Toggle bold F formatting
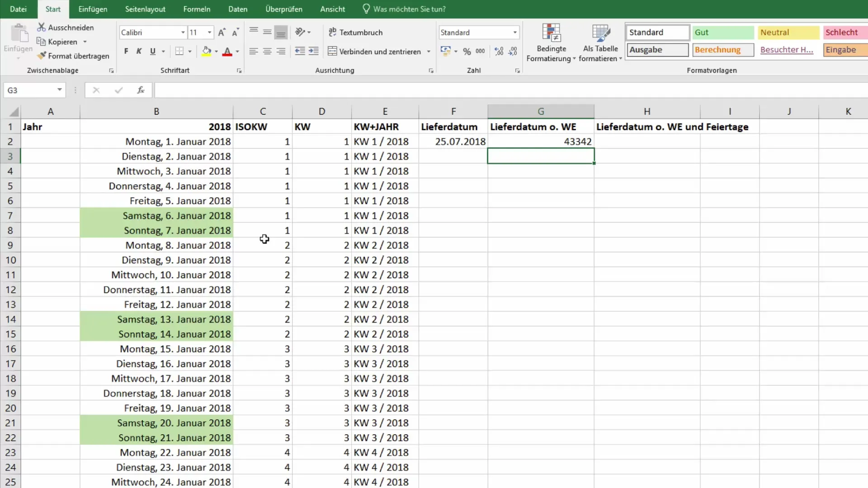 coord(126,51)
